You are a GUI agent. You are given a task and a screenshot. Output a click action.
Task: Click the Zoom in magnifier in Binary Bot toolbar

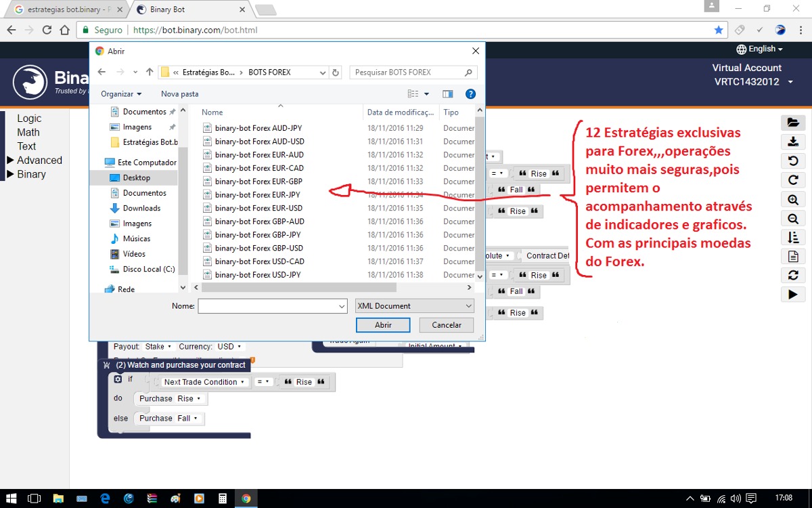[793, 199]
